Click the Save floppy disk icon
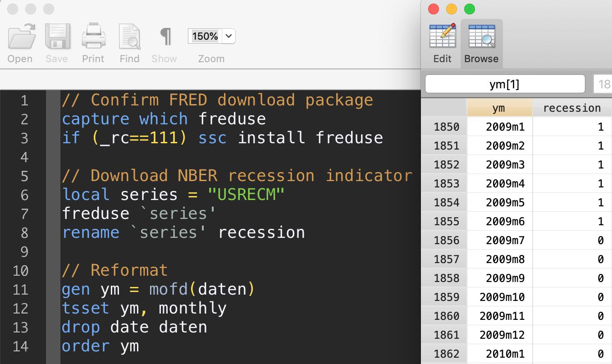Image resolution: width=612 pixels, height=364 pixels. tap(57, 36)
